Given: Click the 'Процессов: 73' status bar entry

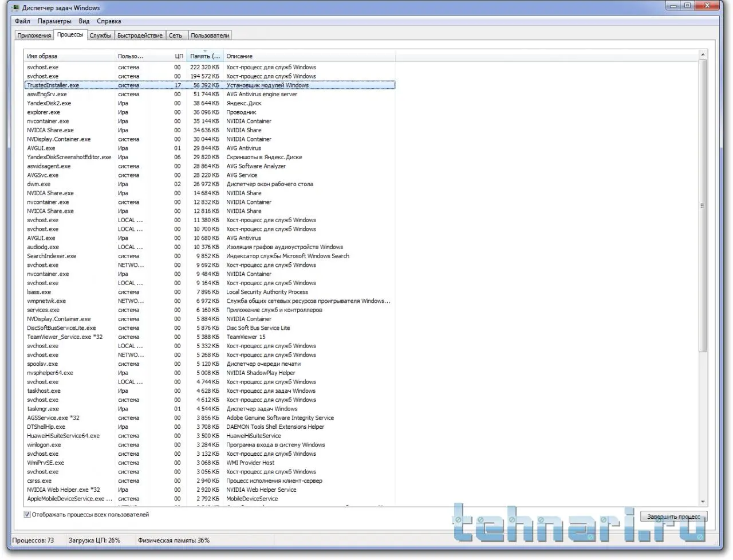Looking at the screenshot, I should click(x=33, y=541).
